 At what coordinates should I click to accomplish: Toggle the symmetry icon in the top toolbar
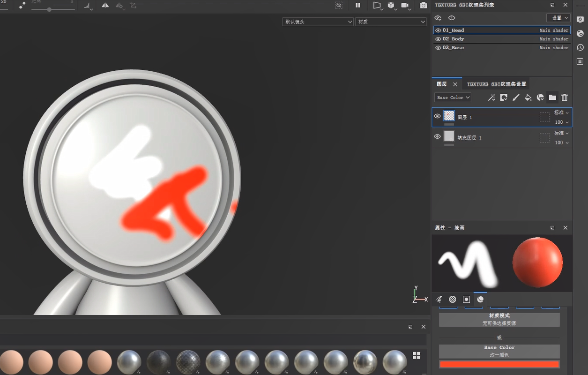point(105,5)
